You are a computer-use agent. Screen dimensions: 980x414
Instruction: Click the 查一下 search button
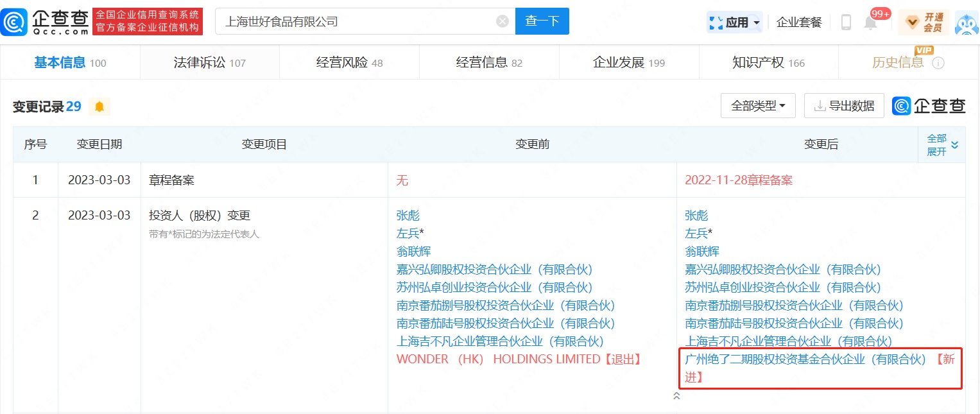tap(542, 21)
